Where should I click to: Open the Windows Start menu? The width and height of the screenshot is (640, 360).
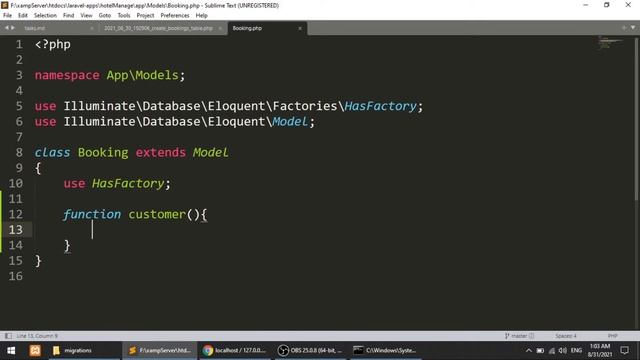(x=11, y=350)
